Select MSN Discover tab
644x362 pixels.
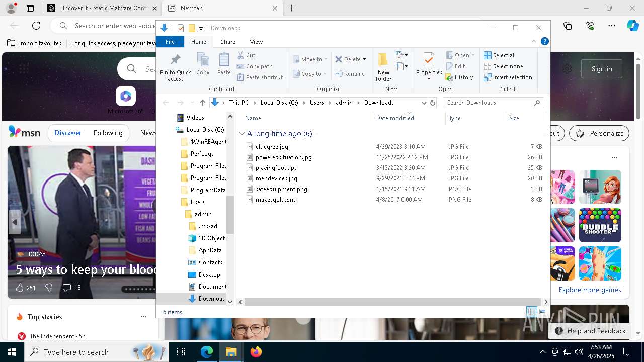(68, 133)
